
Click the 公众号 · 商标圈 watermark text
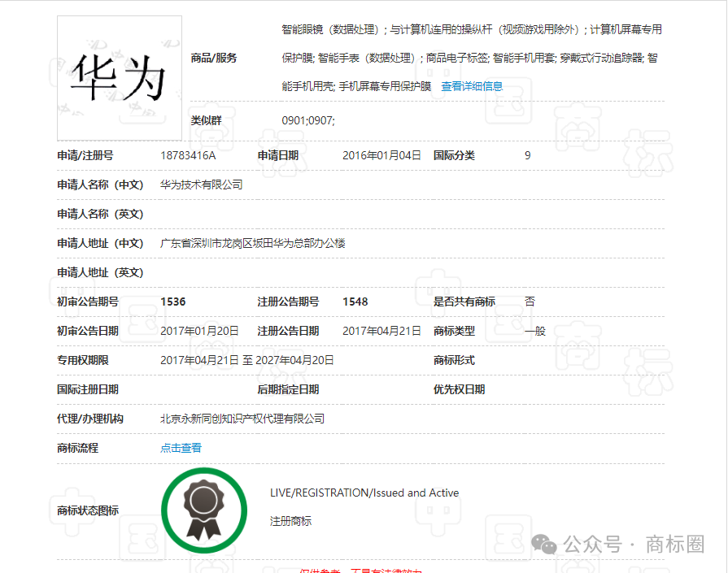[x=634, y=545]
